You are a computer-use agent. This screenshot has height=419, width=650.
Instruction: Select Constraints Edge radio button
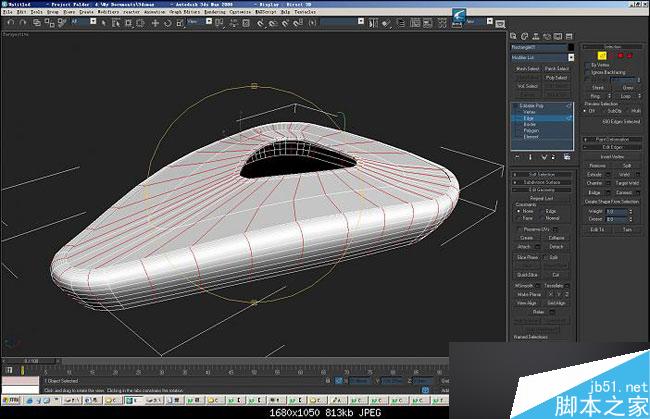click(542, 211)
